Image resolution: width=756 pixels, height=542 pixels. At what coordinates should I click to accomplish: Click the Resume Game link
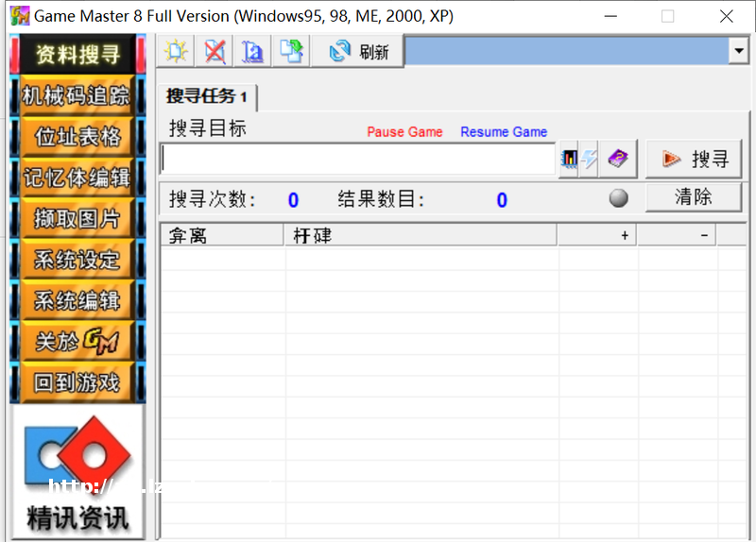pos(504,132)
